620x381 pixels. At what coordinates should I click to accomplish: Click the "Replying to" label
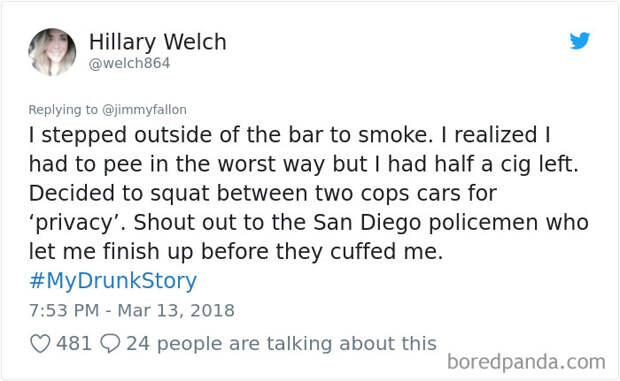pyautogui.click(x=63, y=110)
